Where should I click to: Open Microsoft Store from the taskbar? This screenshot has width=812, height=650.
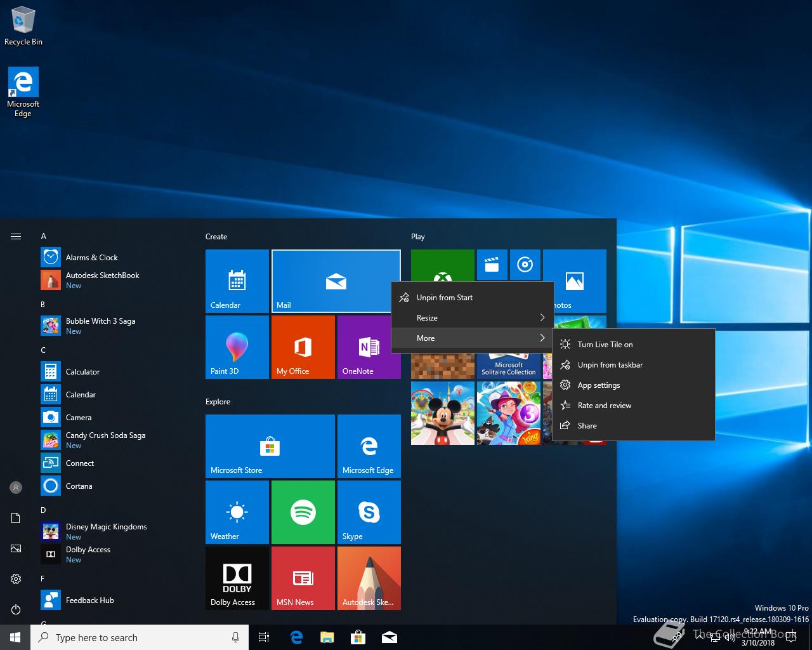pos(358,637)
